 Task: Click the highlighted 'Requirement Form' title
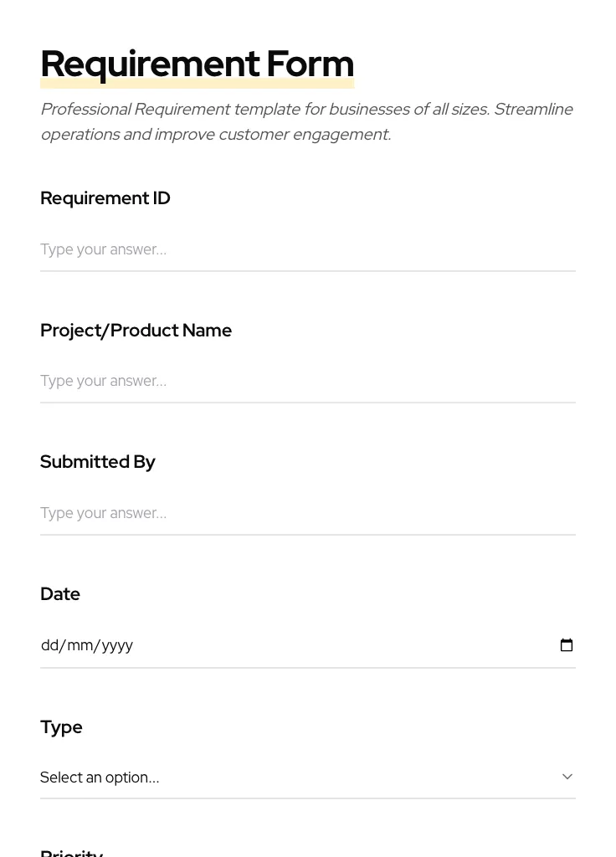[197, 64]
